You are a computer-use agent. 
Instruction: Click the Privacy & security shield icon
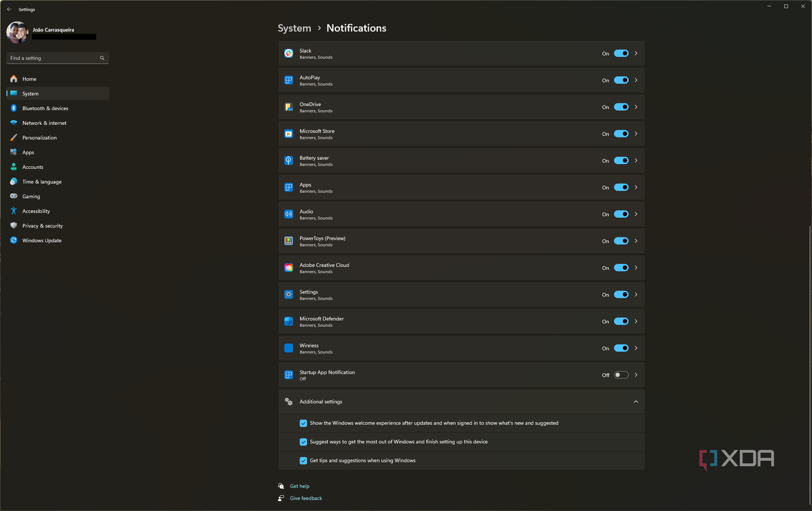point(13,226)
